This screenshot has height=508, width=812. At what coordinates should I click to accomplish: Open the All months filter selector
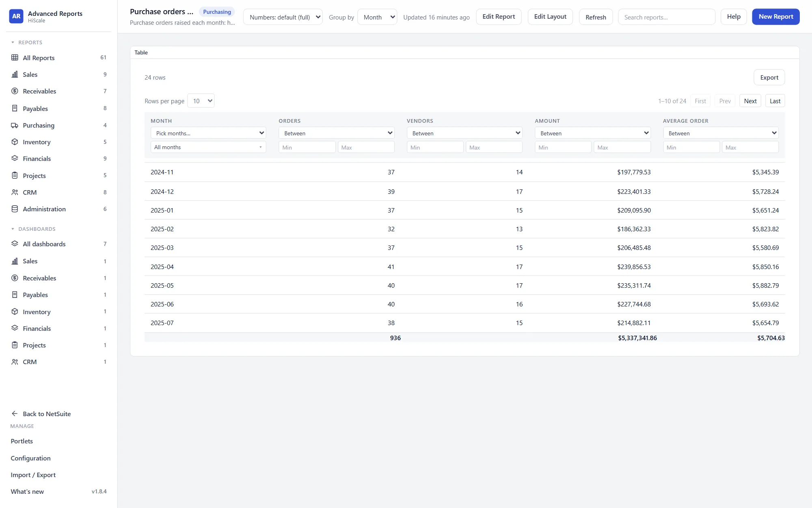pyautogui.click(x=208, y=147)
